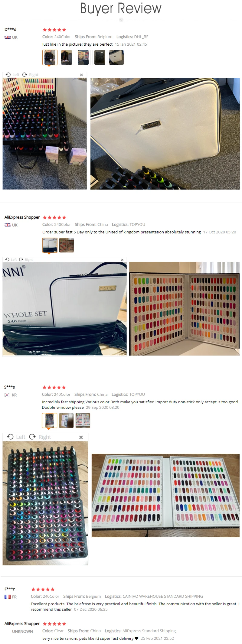Image resolution: width=242 pixels, height=644 pixels.
Task: Rotate S***s's review image right
Action: pos(40,437)
